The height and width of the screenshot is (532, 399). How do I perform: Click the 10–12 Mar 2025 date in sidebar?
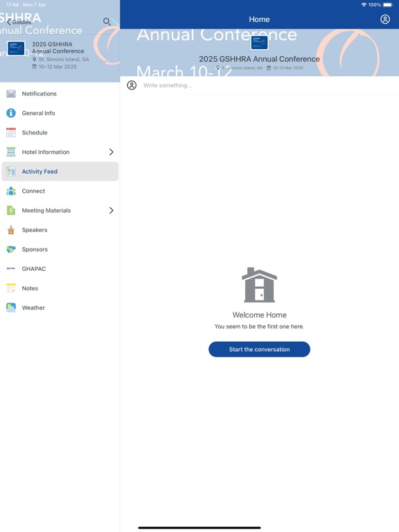point(57,66)
